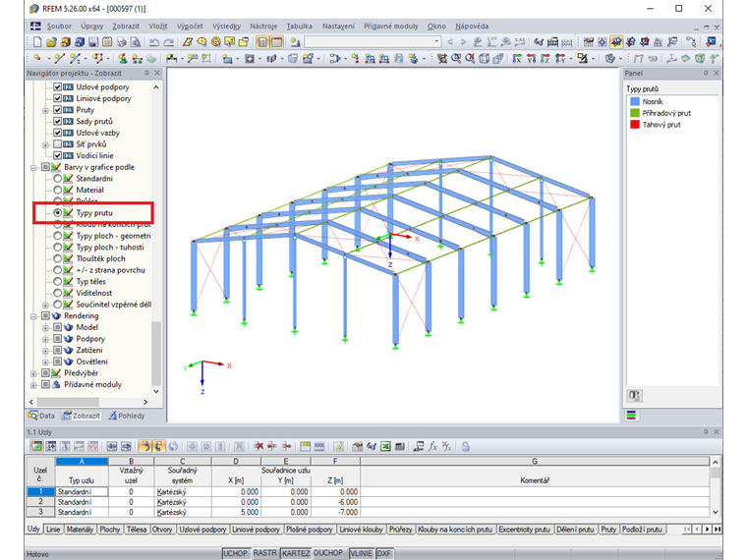The image size is (747, 560).
Task: Click the delete row red X icon
Action: pyautogui.click(x=259, y=446)
